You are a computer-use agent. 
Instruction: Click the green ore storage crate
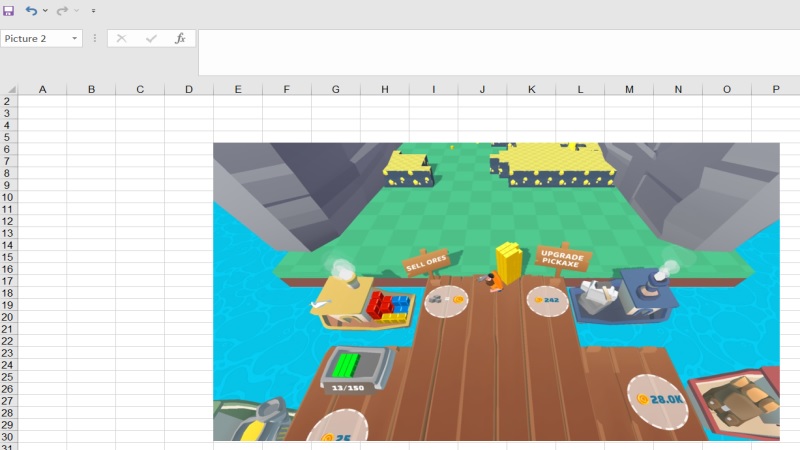pyautogui.click(x=357, y=369)
